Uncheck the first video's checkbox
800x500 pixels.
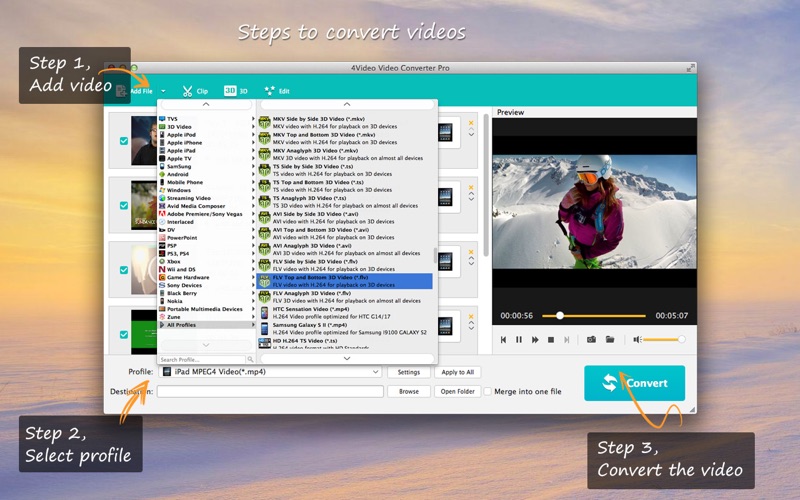point(124,141)
